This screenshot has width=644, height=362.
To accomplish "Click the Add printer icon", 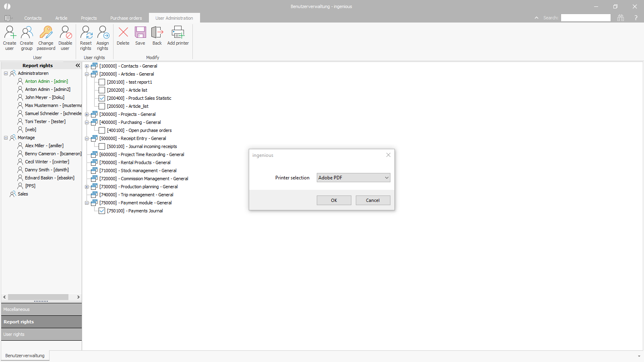I will coord(178,33).
